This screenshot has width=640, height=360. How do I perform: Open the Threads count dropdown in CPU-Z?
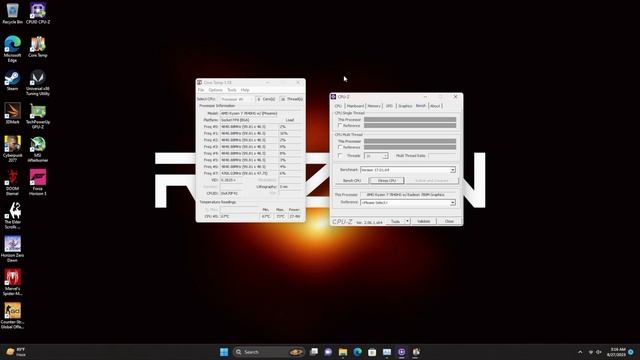coord(376,156)
